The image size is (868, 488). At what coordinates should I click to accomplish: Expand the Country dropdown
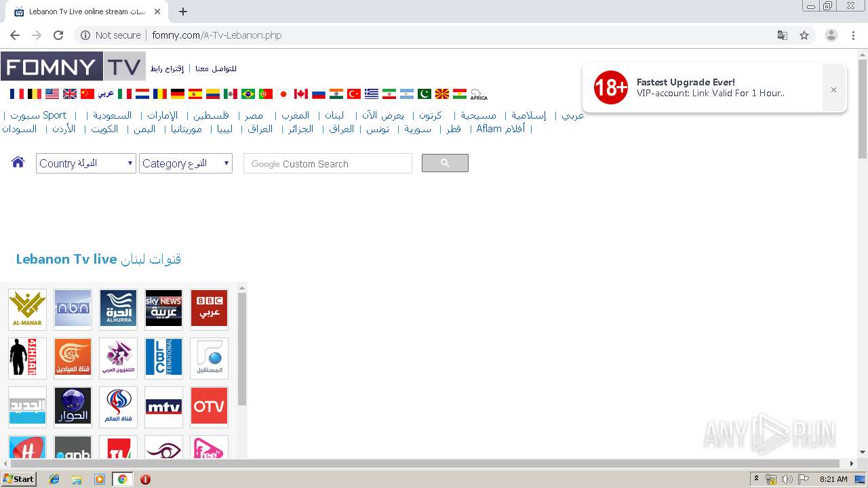(x=86, y=163)
